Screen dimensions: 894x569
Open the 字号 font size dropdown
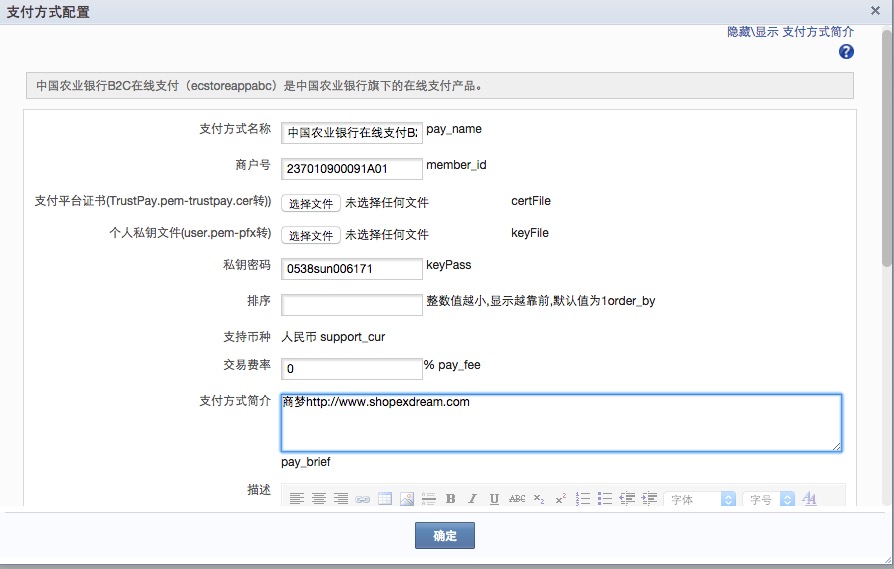pos(769,499)
